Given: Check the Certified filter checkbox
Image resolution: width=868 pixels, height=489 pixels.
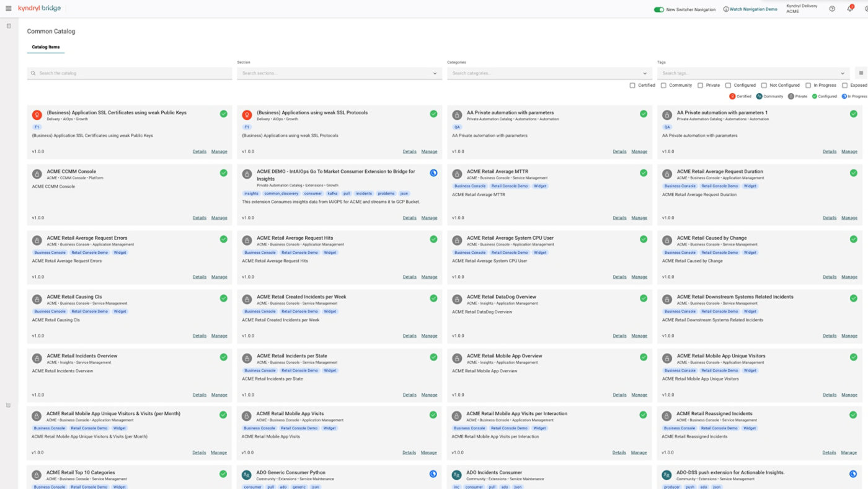Looking at the screenshot, I should pyautogui.click(x=632, y=85).
